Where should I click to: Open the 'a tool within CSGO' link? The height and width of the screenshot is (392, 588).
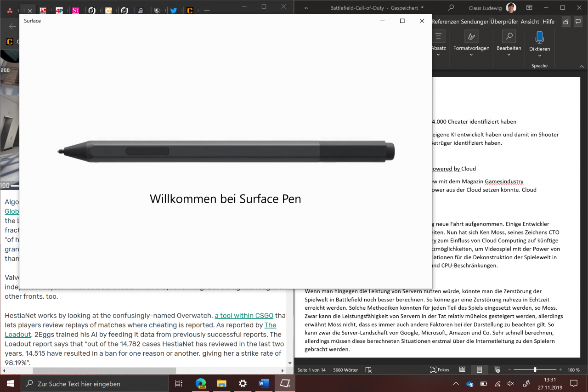pyautogui.click(x=244, y=315)
